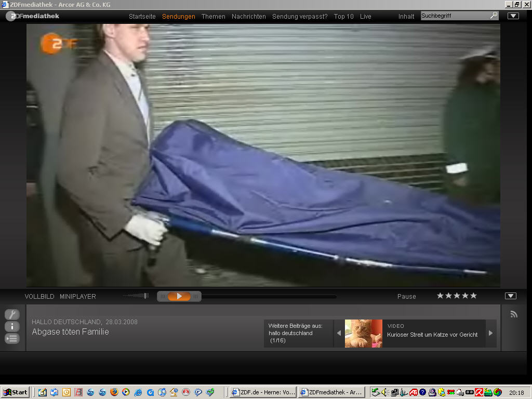Open the wrench settings icon
532x399 pixels.
pyautogui.click(x=12, y=314)
